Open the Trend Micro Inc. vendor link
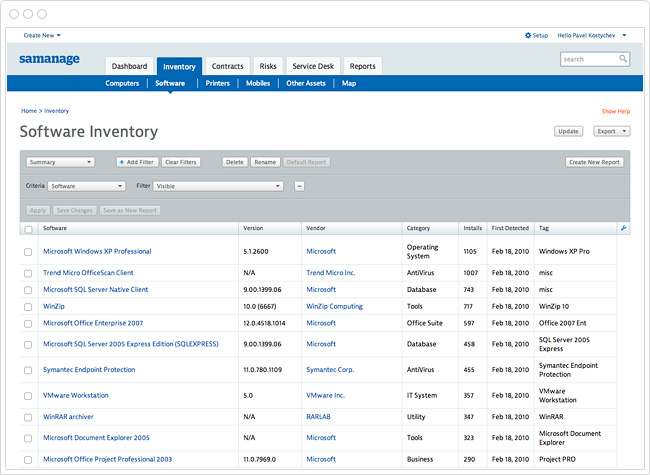650x475 pixels. [x=330, y=273]
